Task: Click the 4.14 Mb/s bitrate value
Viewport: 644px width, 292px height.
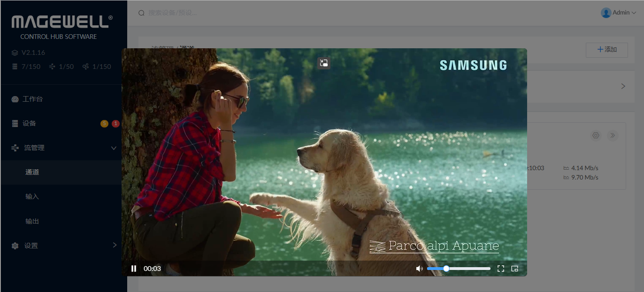Action: [585, 168]
